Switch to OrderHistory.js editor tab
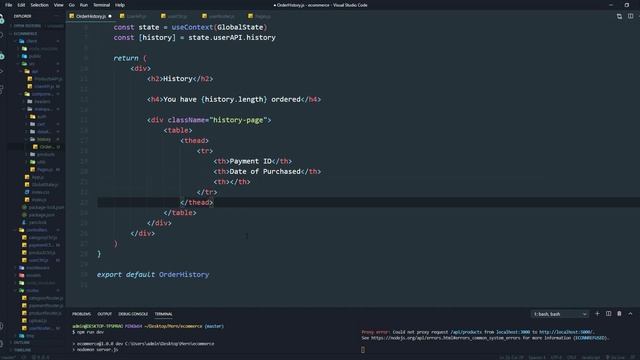The width and height of the screenshot is (640, 360). [x=91, y=16]
